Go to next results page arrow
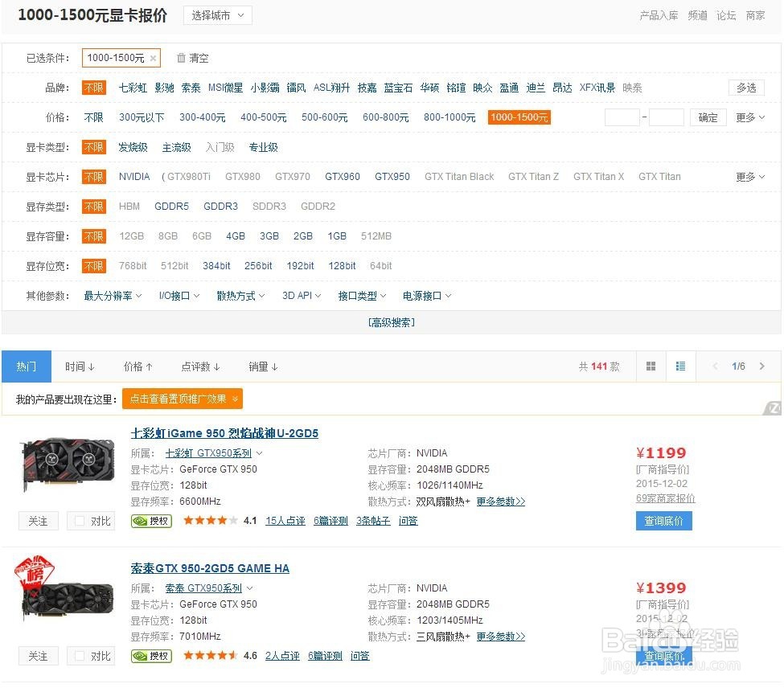The width and height of the screenshot is (784, 692). click(x=761, y=366)
